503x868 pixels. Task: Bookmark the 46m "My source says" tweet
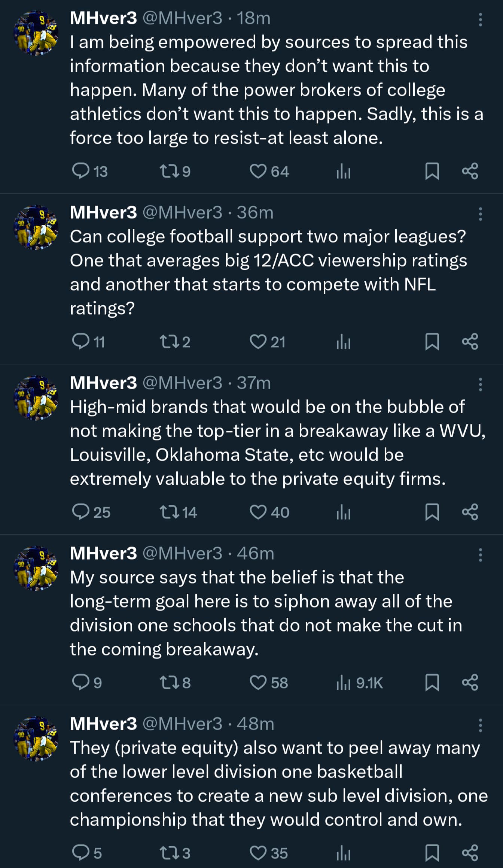432,683
